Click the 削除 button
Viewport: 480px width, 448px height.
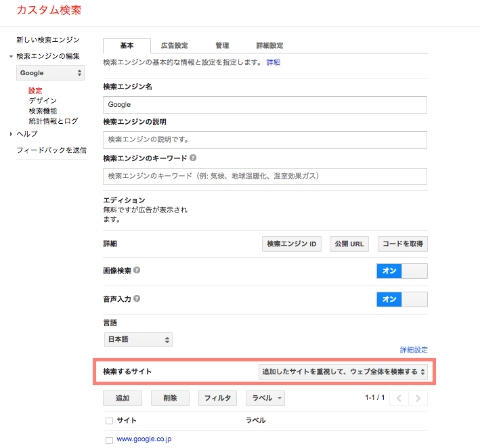click(x=170, y=398)
